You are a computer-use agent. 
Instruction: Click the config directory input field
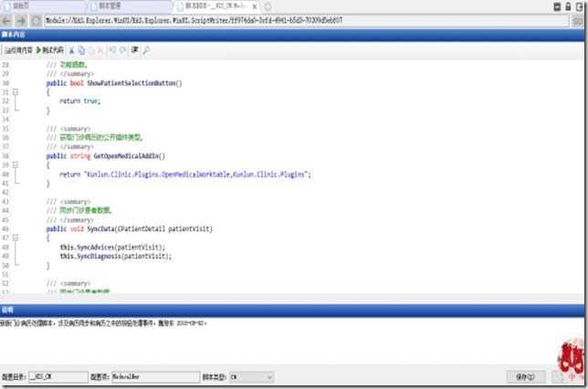[58, 376]
